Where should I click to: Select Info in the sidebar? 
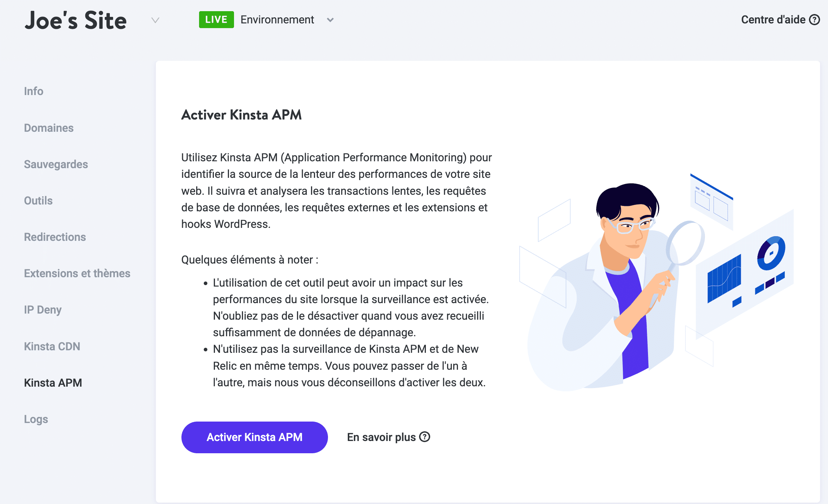coord(33,91)
